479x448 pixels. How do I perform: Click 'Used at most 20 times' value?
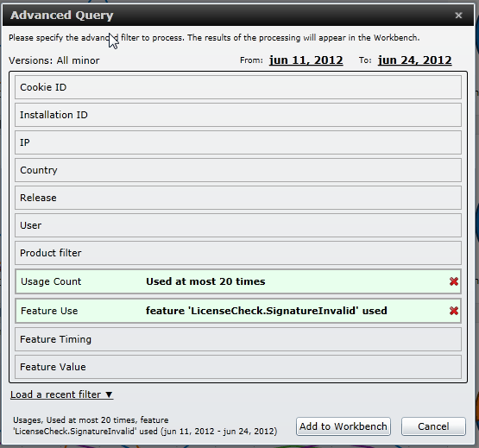tap(205, 281)
